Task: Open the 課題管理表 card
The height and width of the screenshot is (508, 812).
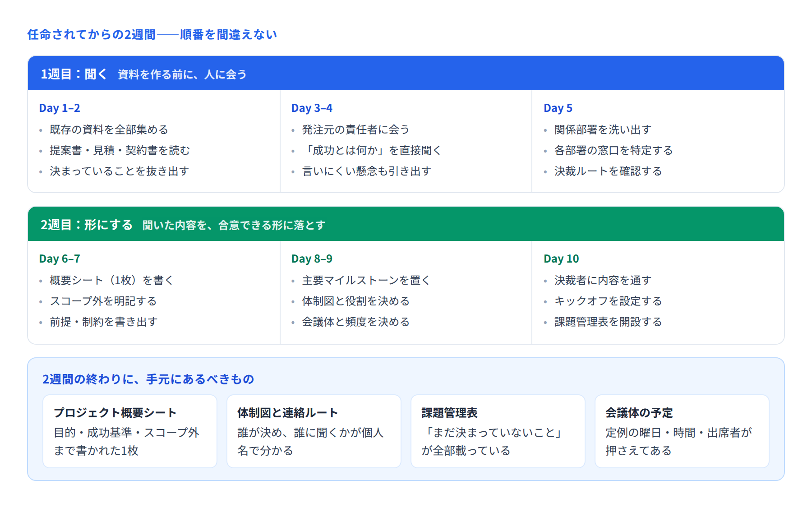Action: click(x=498, y=431)
